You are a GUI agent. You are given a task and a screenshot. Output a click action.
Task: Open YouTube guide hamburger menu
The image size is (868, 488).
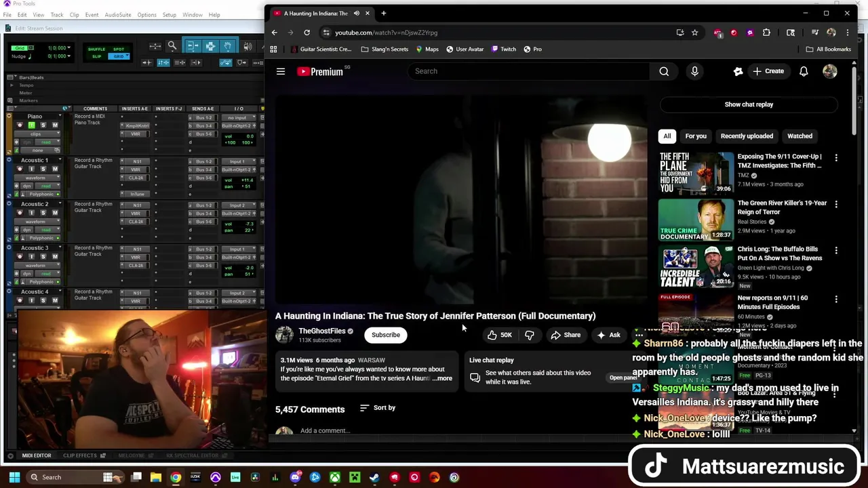[x=281, y=71]
